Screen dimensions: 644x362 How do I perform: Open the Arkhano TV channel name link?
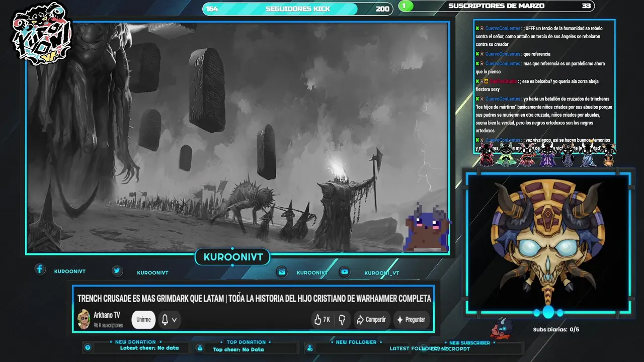pos(107,315)
